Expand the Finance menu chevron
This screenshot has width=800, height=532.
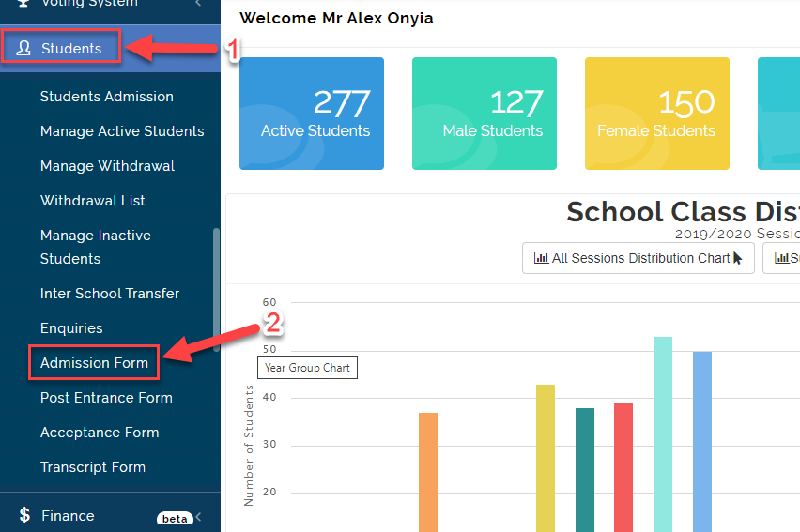[198, 517]
